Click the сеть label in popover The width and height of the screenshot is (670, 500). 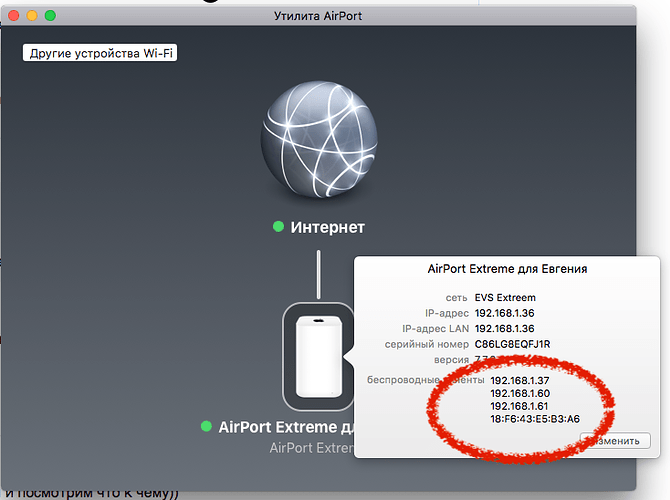click(456, 297)
